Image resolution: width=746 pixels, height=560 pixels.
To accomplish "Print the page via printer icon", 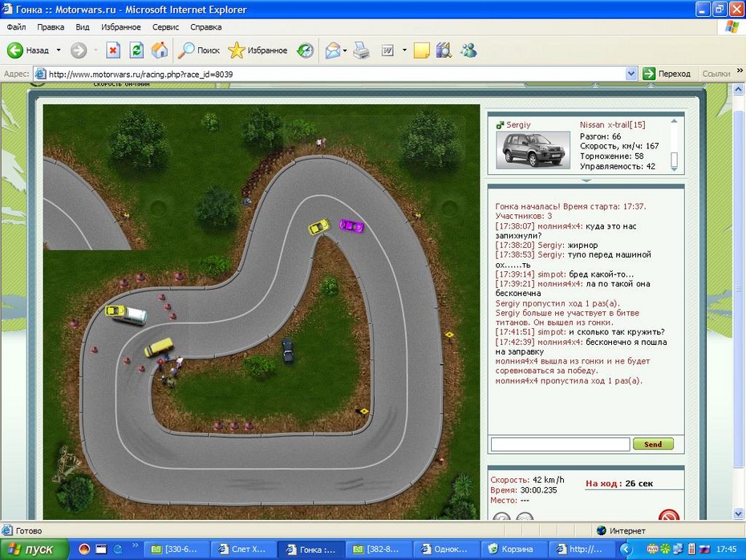I will [362, 50].
